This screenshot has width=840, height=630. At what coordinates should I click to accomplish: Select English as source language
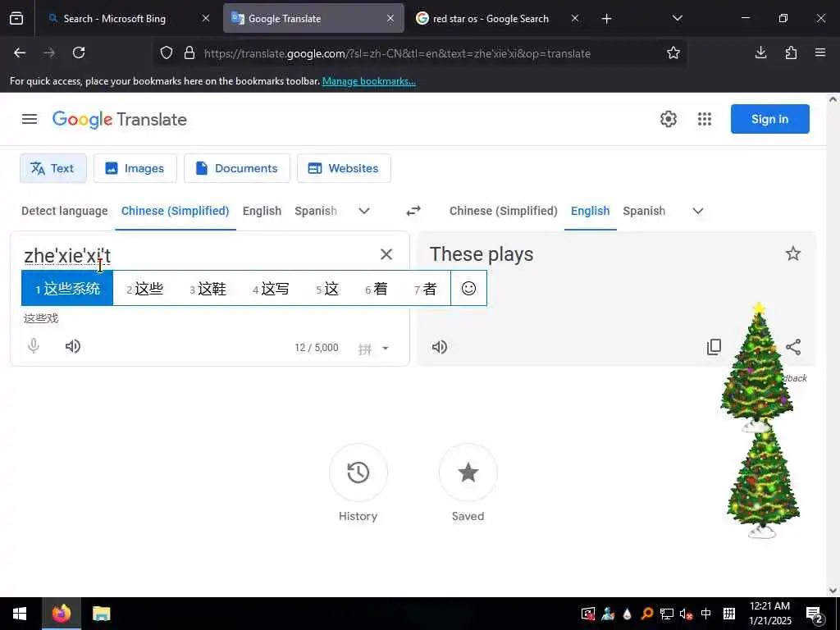262,211
